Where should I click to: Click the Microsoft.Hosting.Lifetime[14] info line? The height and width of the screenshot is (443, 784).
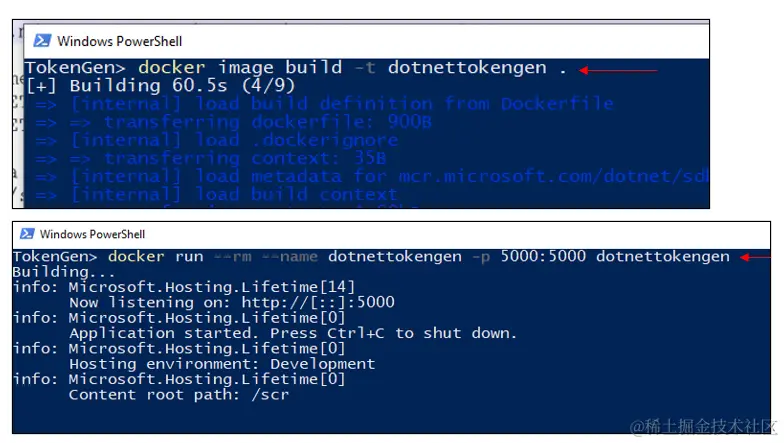184,287
